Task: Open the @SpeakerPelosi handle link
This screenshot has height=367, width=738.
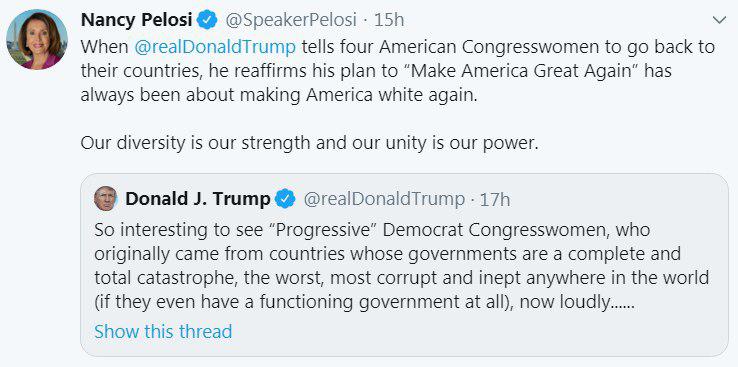Action: click(291, 20)
